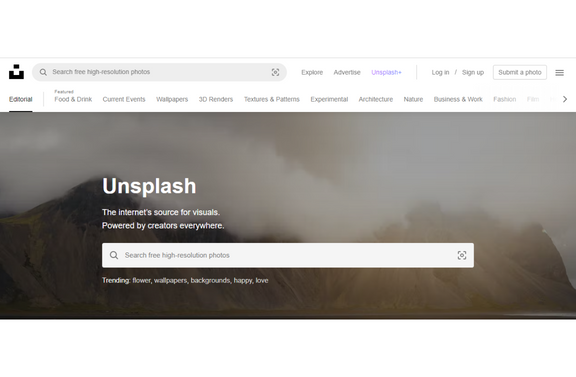Image resolution: width=576 pixels, height=377 pixels.
Task: Focus the top search free photos field
Action: [159, 72]
